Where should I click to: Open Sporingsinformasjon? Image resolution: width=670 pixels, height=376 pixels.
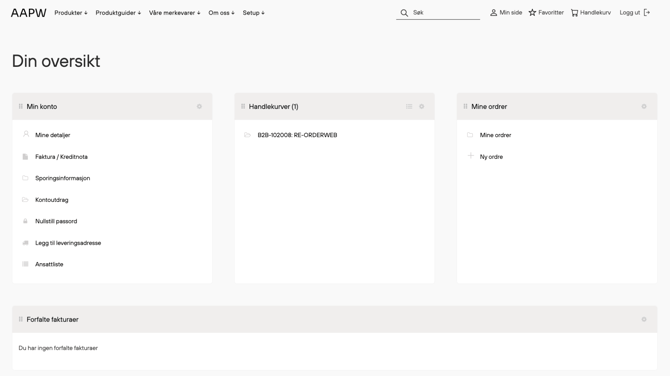click(62, 178)
